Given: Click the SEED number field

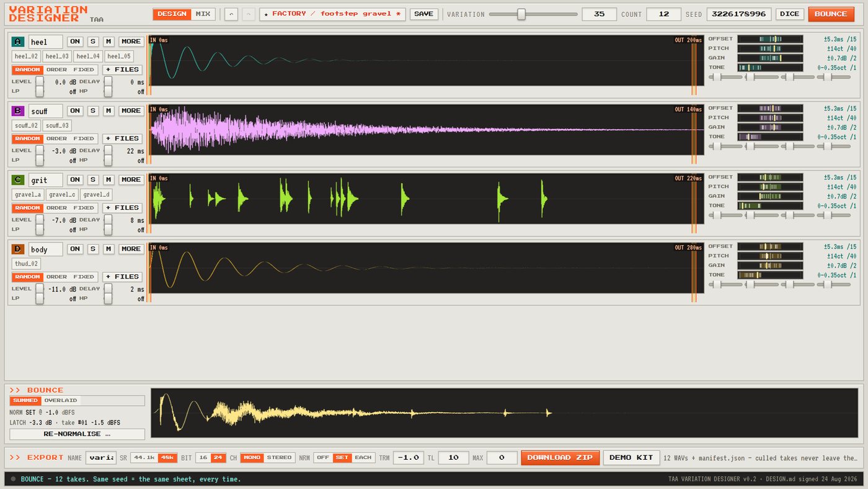Looking at the screenshot, I should coord(739,14).
